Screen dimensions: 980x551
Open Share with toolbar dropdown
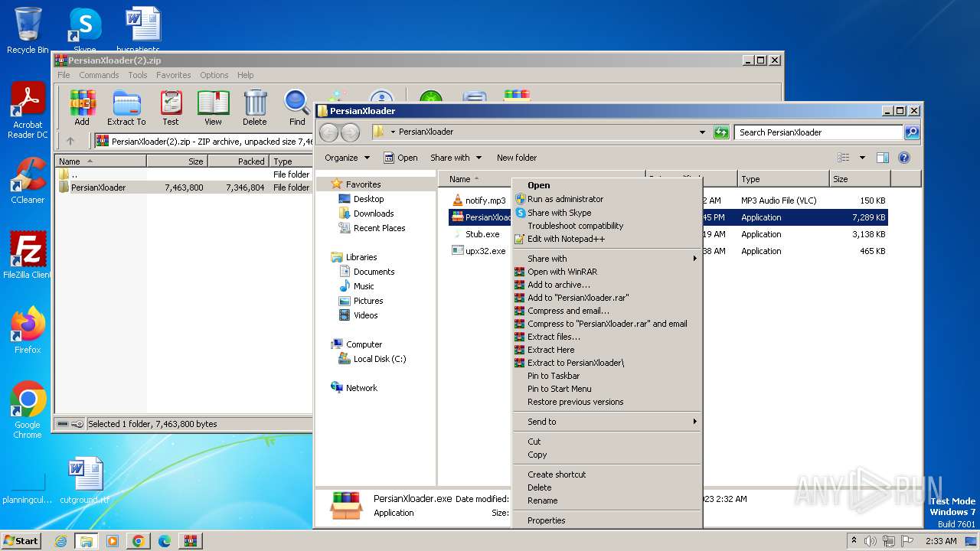(x=456, y=158)
